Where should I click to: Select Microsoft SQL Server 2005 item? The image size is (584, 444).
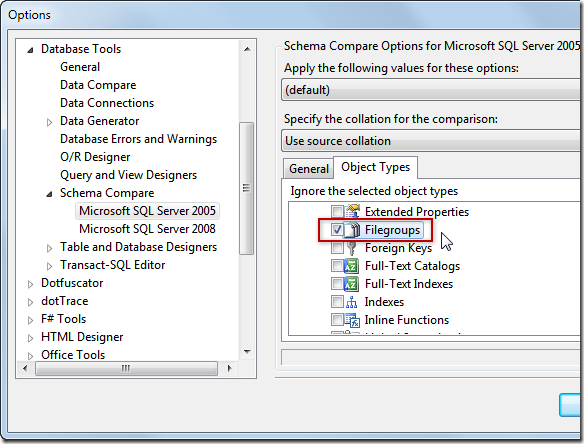(147, 211)
